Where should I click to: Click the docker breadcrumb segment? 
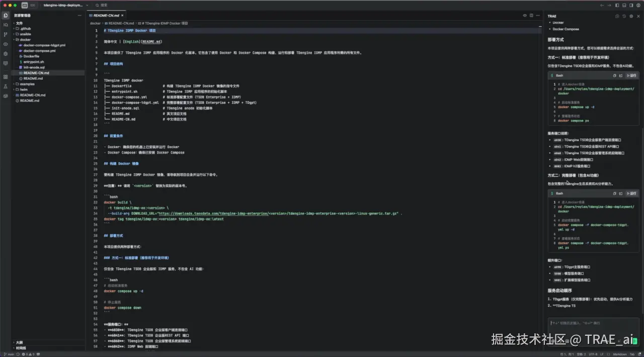(95, 23)
